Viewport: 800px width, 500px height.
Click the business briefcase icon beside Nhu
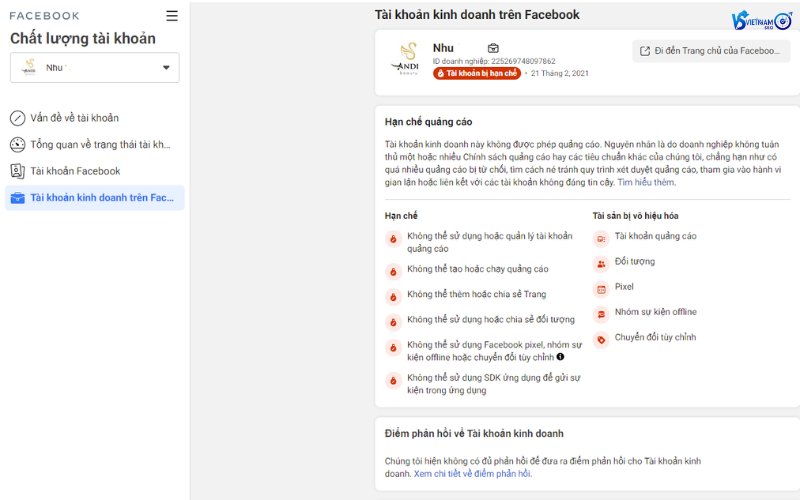pos(493,48)
